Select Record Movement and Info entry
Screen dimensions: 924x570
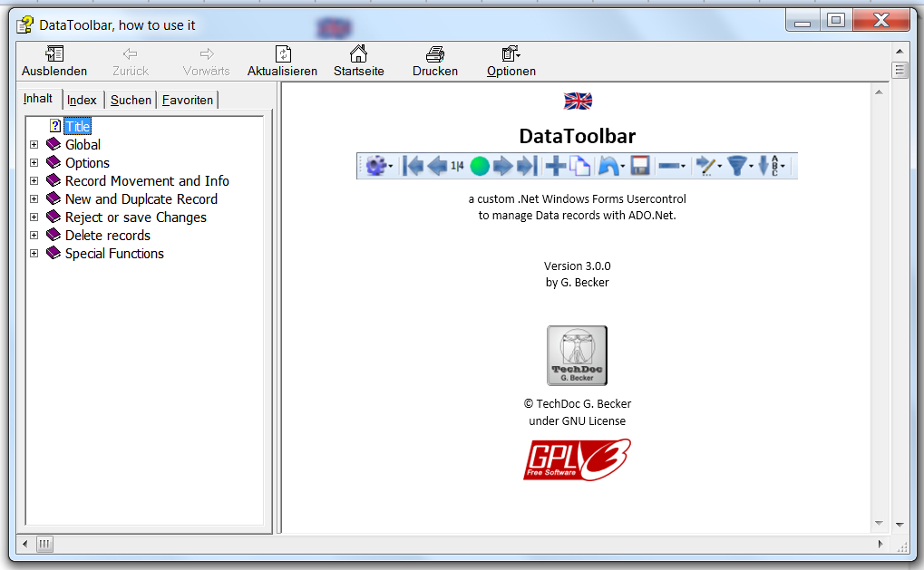tap(147, 180)
